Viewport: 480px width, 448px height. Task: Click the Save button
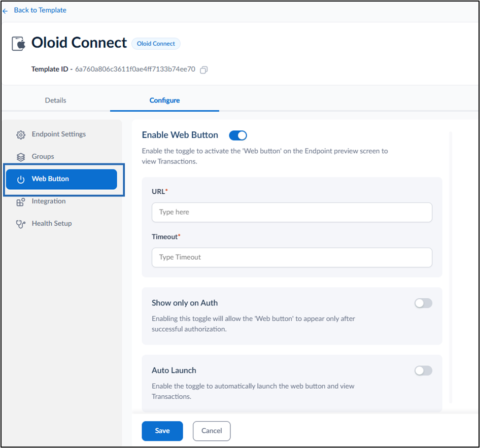point(162,431)
